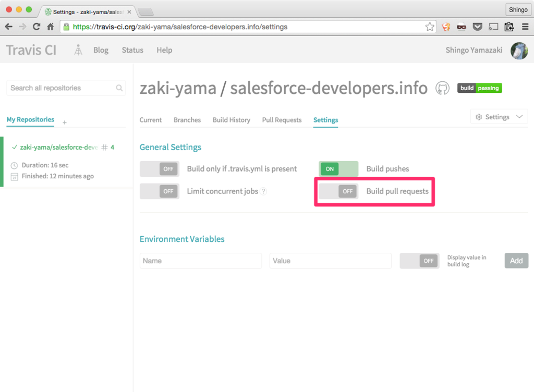
Task: Open zaki-yama/salesforce-deve repository in sidebar
Action: click(x=58, y=148)
